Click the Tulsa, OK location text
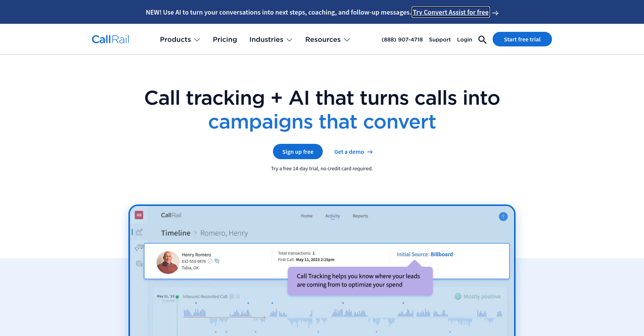 190,268
